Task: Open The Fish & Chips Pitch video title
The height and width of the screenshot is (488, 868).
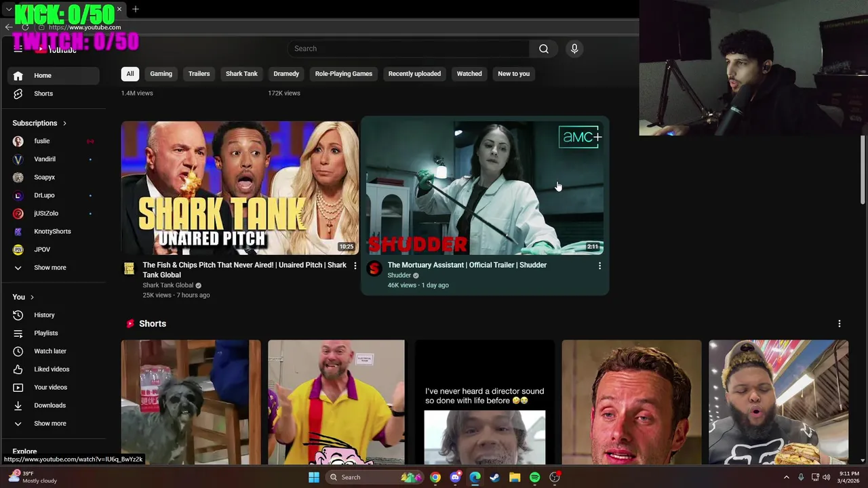Action: pos(244,270)
